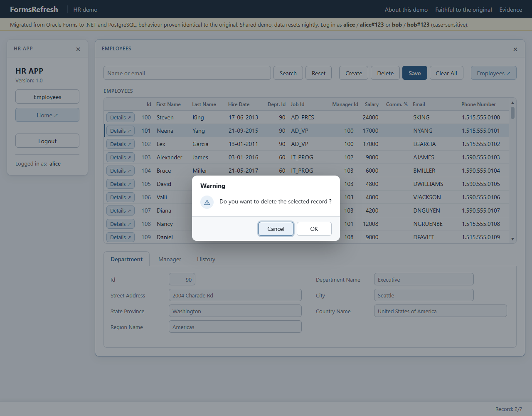
Task: Close the Employees window
Action: pos(515,49)
